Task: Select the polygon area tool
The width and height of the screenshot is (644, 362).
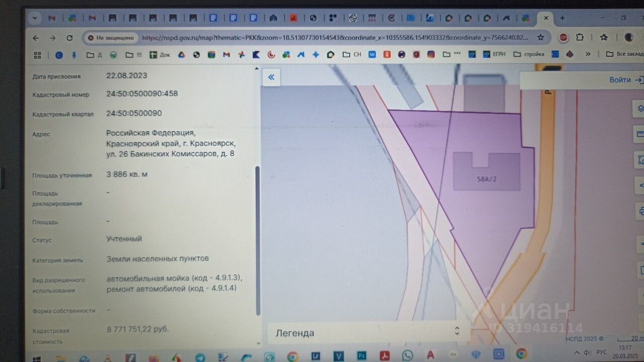Action: 639,160
